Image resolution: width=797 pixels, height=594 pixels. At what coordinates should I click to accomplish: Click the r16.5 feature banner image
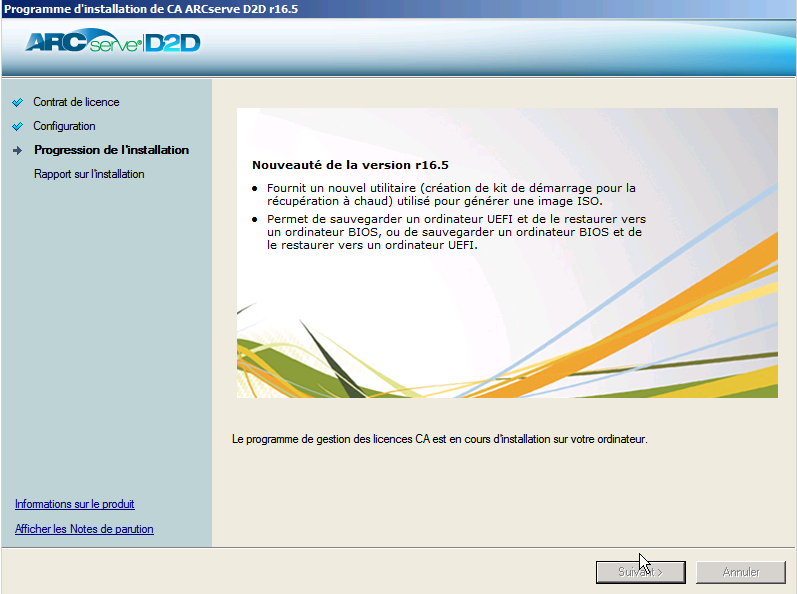click(x=507, y=253)
